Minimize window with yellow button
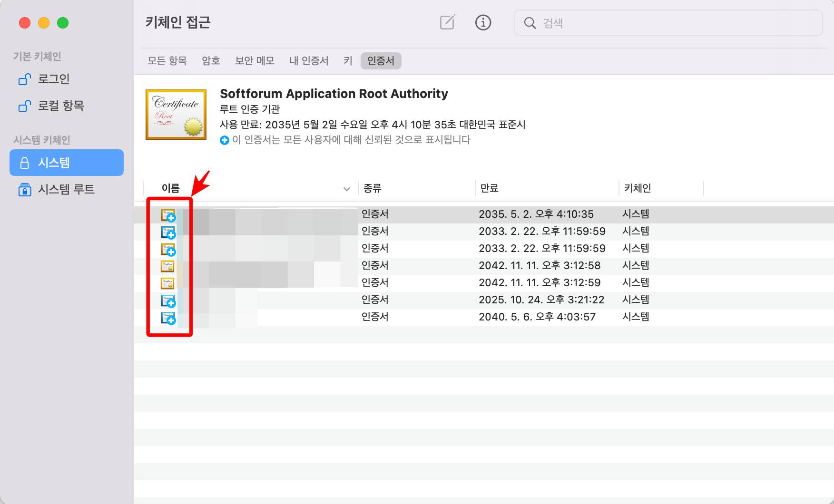This screenshot has height=504, width=834. [x=44, y=23]
